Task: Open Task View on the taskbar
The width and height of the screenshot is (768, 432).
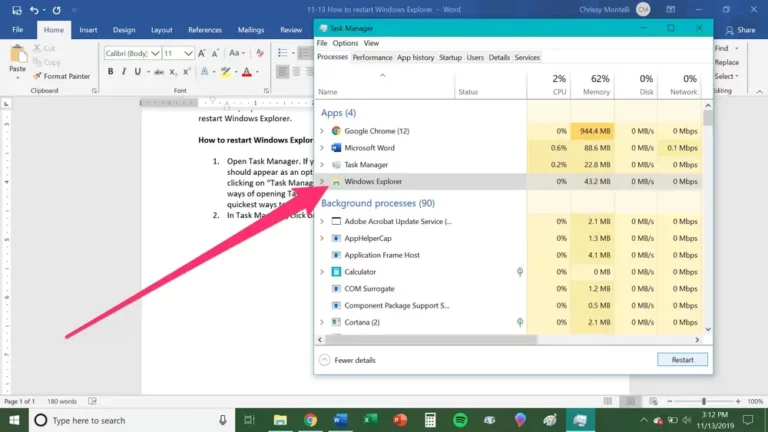Action: [x=250, y=420]
